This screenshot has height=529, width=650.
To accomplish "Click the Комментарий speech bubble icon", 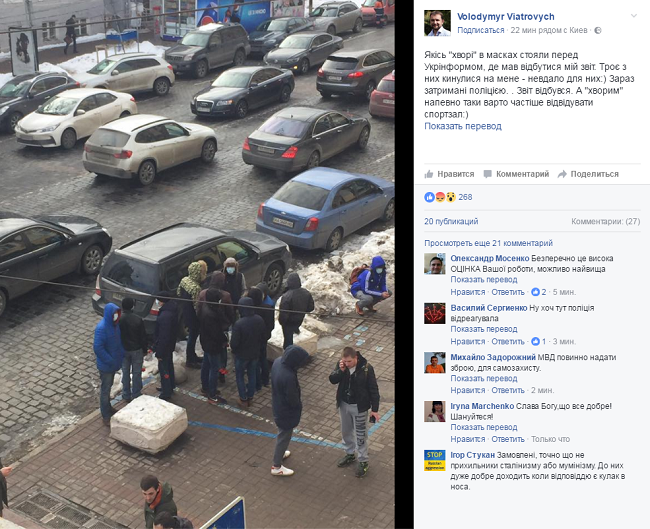I will click(x=488, y=174).
